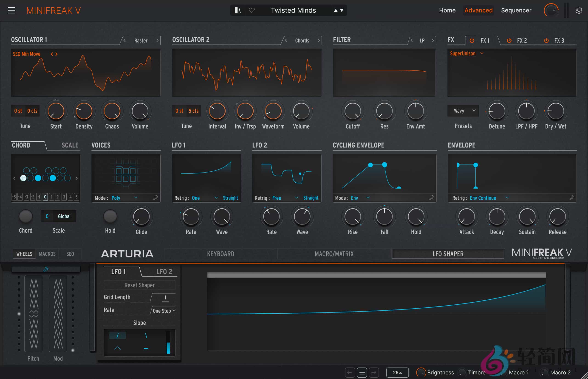Switch to the Sequencer view
Image resolution: width=588 pixels, height=379 pixels.
pos(516,10)
